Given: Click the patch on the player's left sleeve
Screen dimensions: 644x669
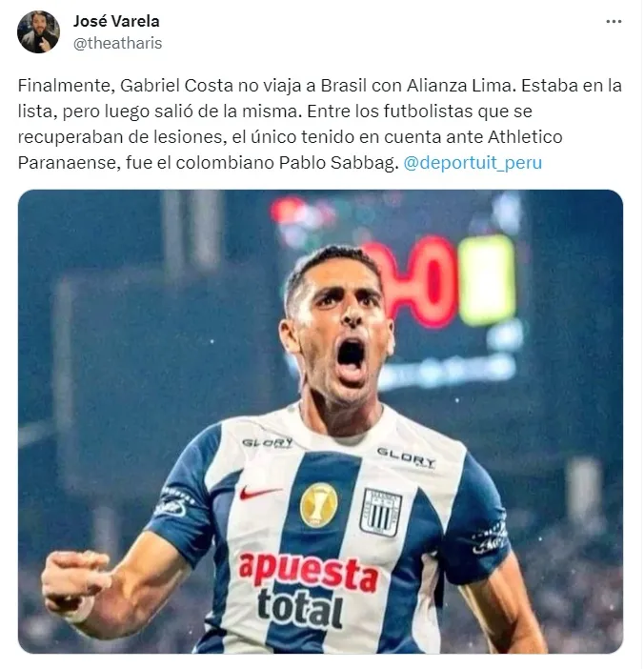Looking at the screenshot, I should pos(491,538).
